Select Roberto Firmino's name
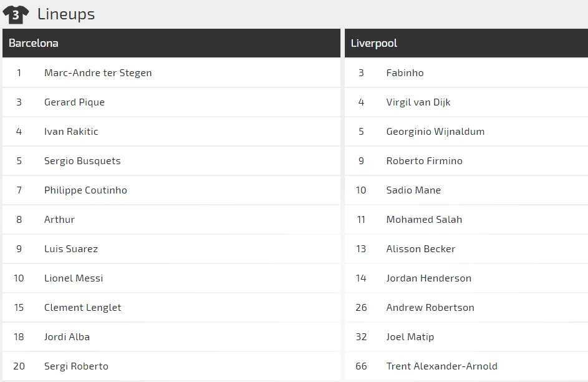 [x=424, y=160]
